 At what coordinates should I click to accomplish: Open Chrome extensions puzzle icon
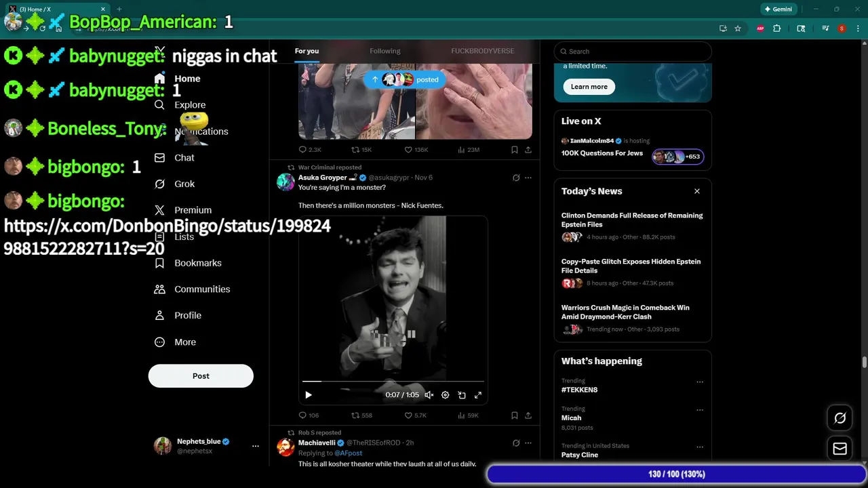click(777, 28)
